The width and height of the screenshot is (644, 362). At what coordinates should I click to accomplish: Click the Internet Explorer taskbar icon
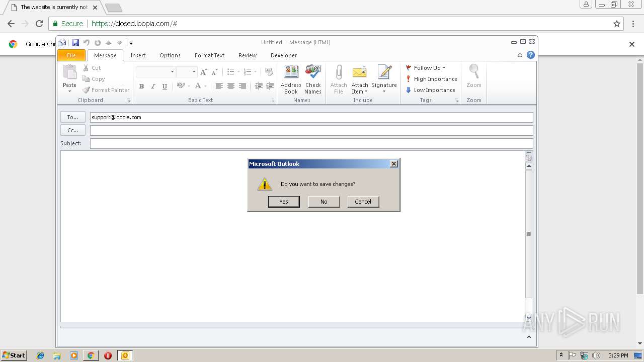(x=40, y=355)
